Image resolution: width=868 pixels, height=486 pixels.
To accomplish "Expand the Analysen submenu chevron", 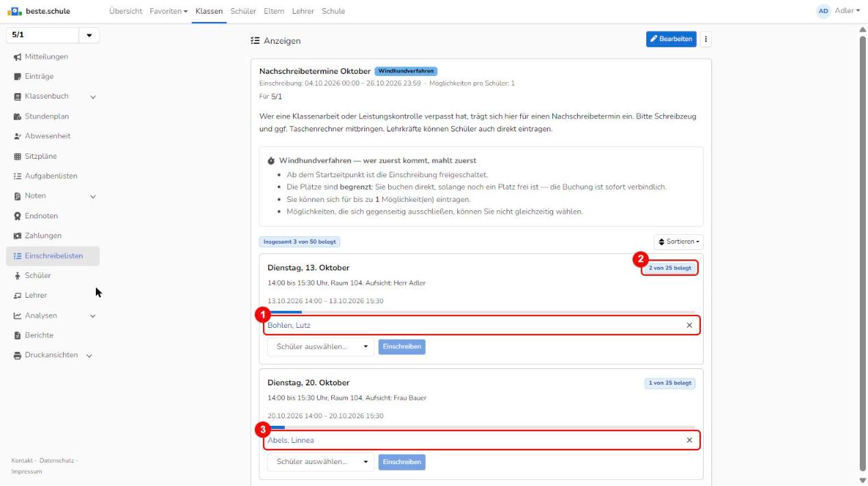I will click(x=92, y=316).
